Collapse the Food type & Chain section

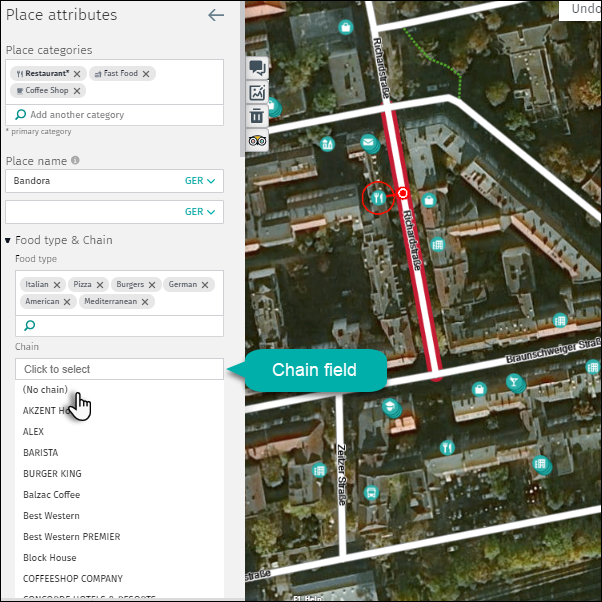[8, 240]
